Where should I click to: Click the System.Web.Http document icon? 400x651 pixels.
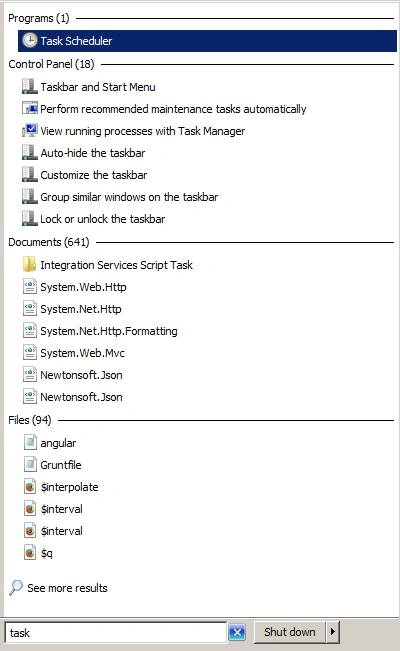pyautogui.click(x=29, y=286)
